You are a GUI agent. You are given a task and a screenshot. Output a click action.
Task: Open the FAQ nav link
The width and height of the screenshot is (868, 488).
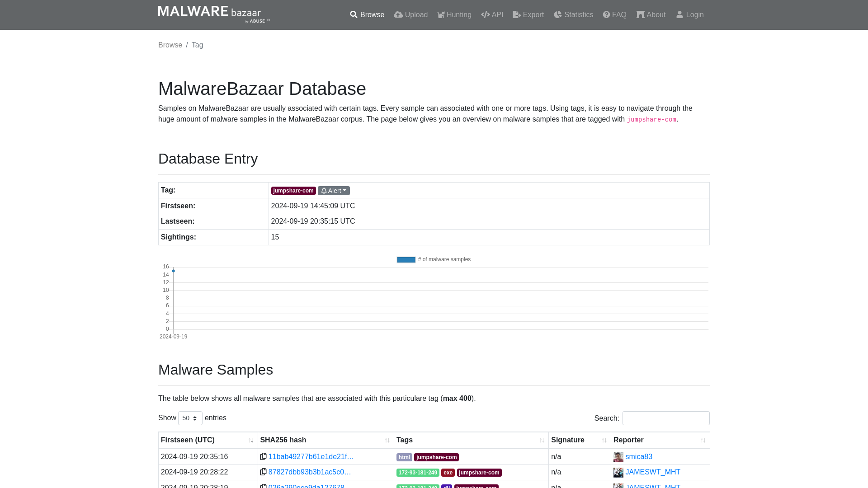614,15
